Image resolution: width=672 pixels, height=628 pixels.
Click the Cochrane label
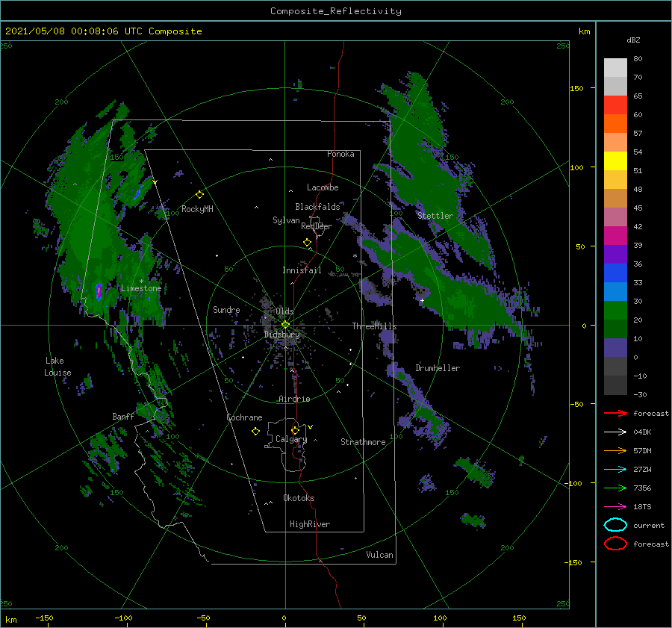(x=244, y=417)
